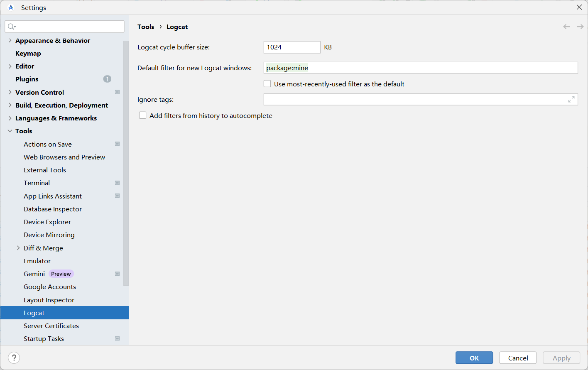Image resolution: width=588 pixels, height=370 pixels.
Task: Expand the Languages & Frameworks section
Action: pos(10,118)
